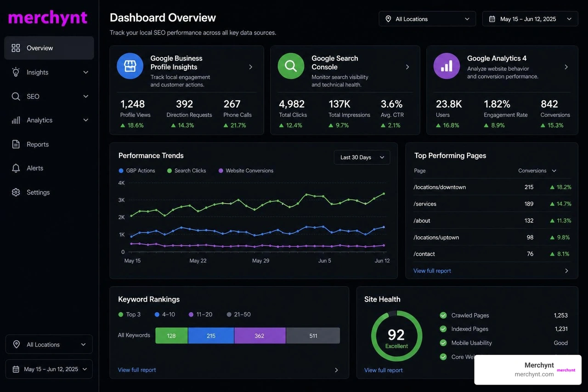Click the /about page text
This screenshot has height=392, width=588.
[x=422, y=221]
